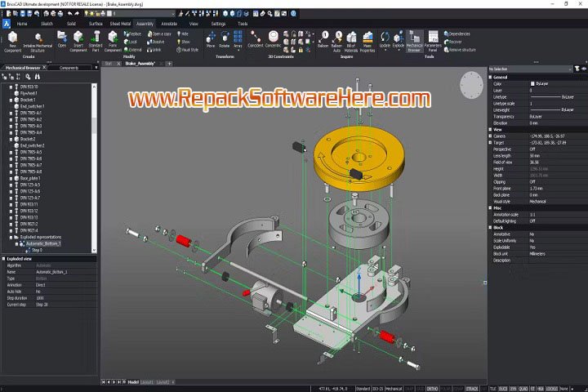Open the Explode dropdown arrow
Image resolution: width=588 pixels, height=392 pixels.
(x=399, y=51)
